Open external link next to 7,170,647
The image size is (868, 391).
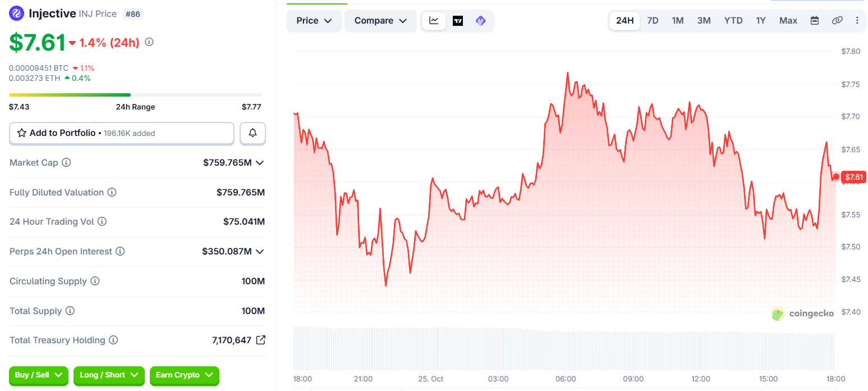pyautogui.click(x=260, y=340)
